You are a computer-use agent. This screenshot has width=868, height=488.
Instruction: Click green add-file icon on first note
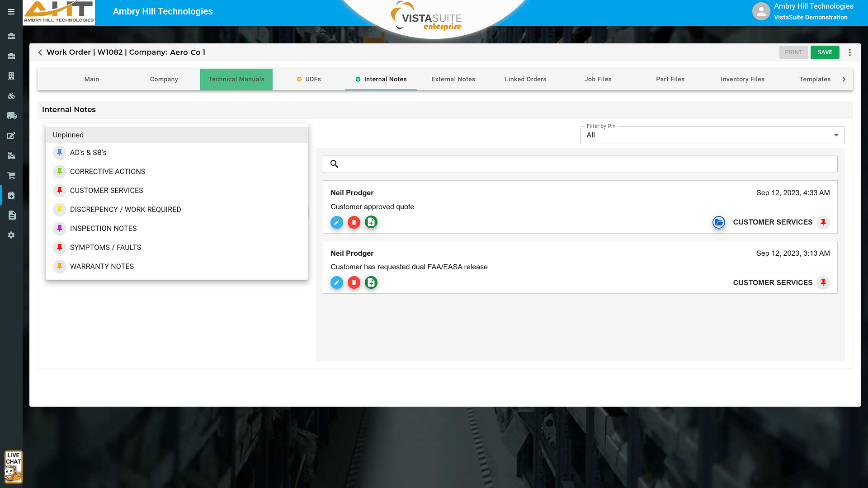(371, 222)
